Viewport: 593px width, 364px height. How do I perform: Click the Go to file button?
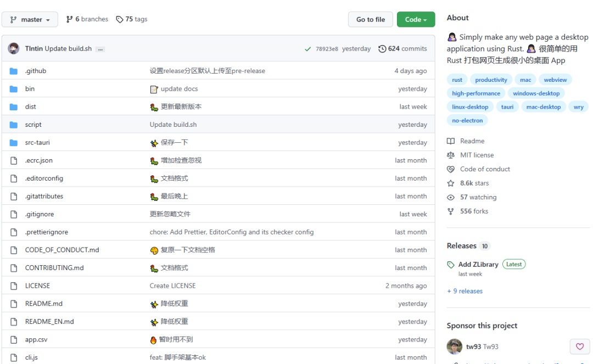tap(370, 19)
